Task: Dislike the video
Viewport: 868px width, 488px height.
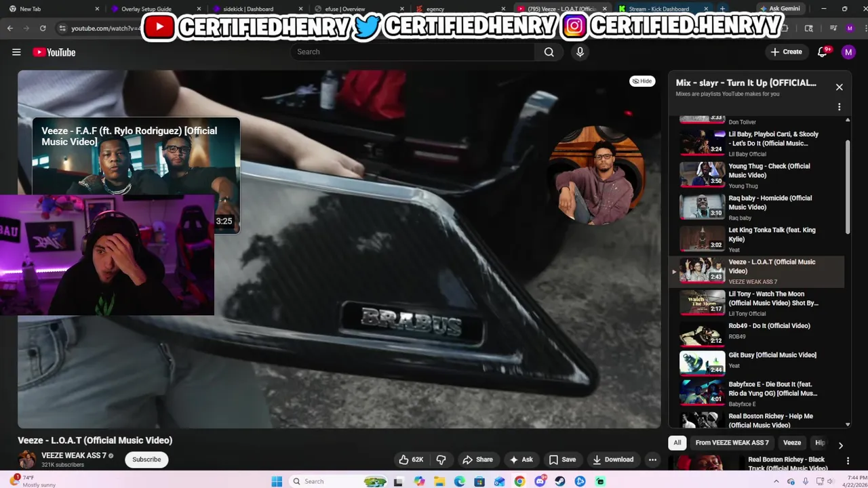Action: [441, 460]
